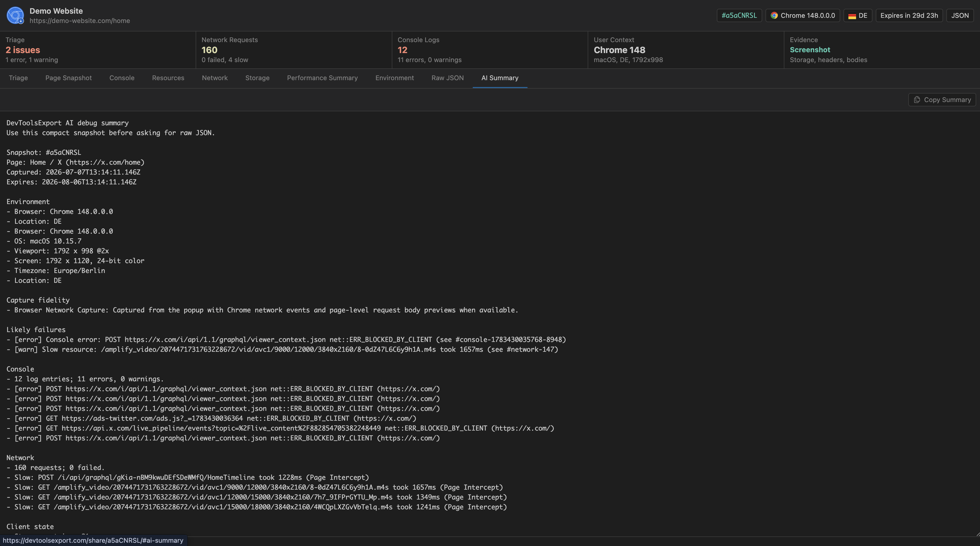
Task: Click the 'Screen: 1792 x 1120' line
Action: (75, 261)
